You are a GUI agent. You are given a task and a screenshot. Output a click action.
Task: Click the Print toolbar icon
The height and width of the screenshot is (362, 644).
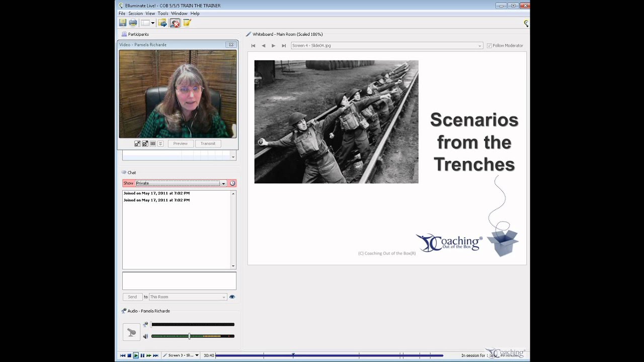tap(133, 23)
